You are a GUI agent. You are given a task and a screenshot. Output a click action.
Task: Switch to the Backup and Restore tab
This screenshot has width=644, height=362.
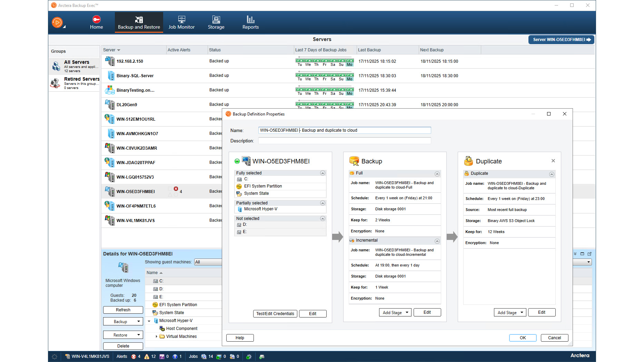[x=139, y=22]
